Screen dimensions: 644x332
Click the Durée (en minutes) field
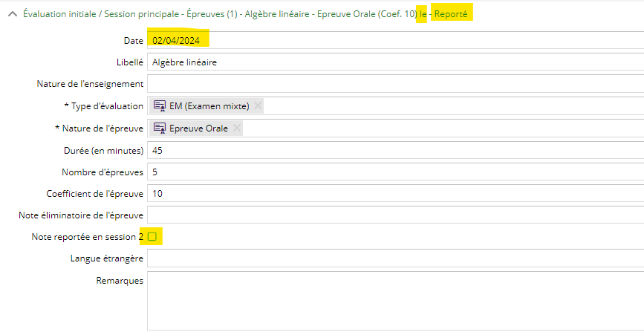tap(395, 151)
